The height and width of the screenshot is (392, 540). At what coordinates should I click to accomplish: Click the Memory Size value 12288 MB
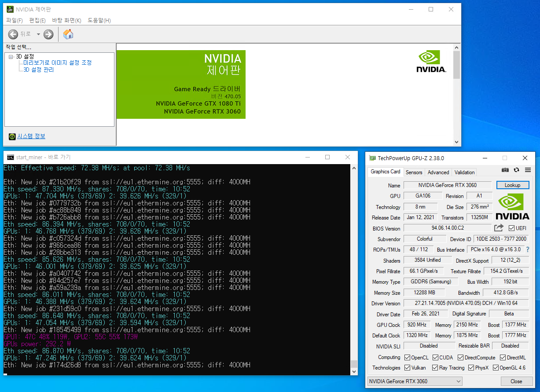(x=424, y=293)
